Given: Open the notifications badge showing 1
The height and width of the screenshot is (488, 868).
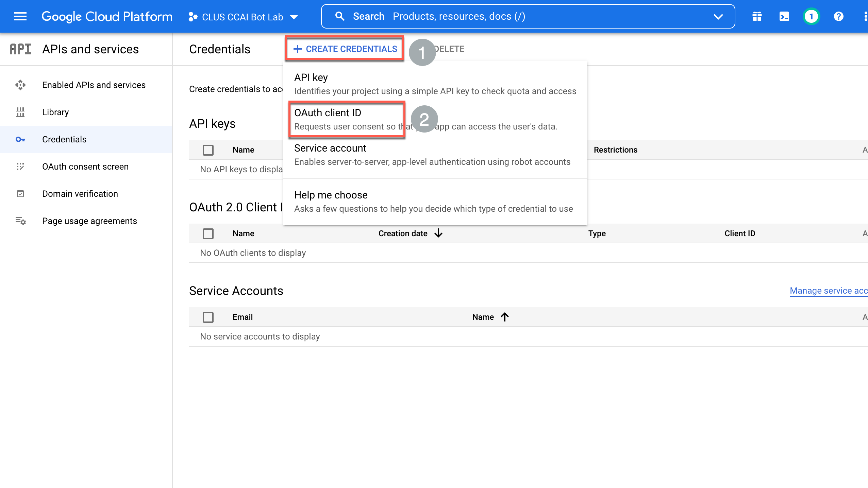Looking at the screenshot, I should tap(812, 16).
